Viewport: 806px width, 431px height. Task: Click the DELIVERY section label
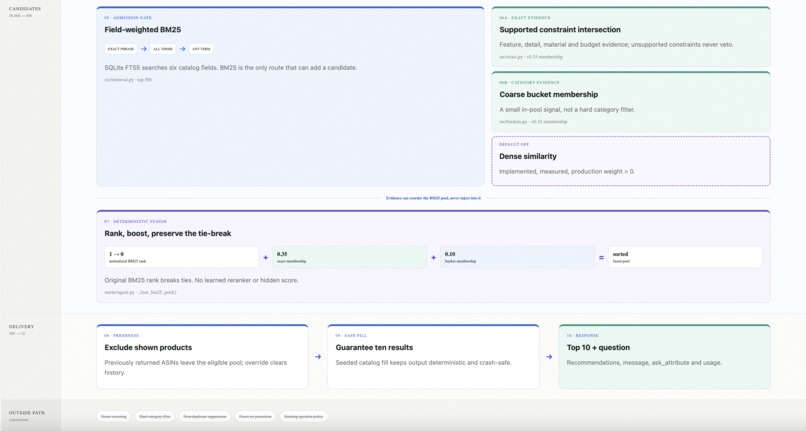22,327
